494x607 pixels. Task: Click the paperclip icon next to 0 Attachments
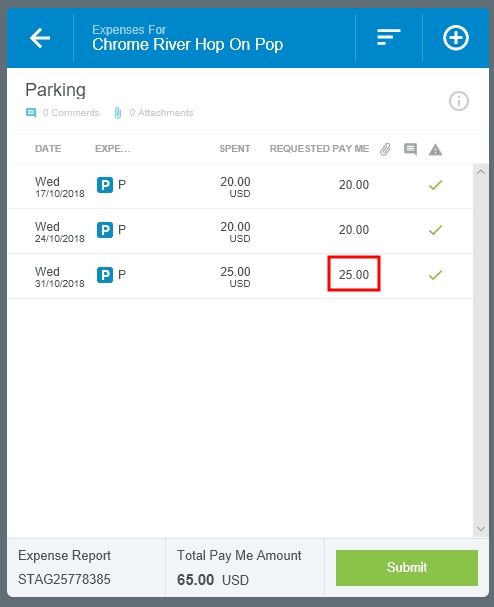pos(118,113)
